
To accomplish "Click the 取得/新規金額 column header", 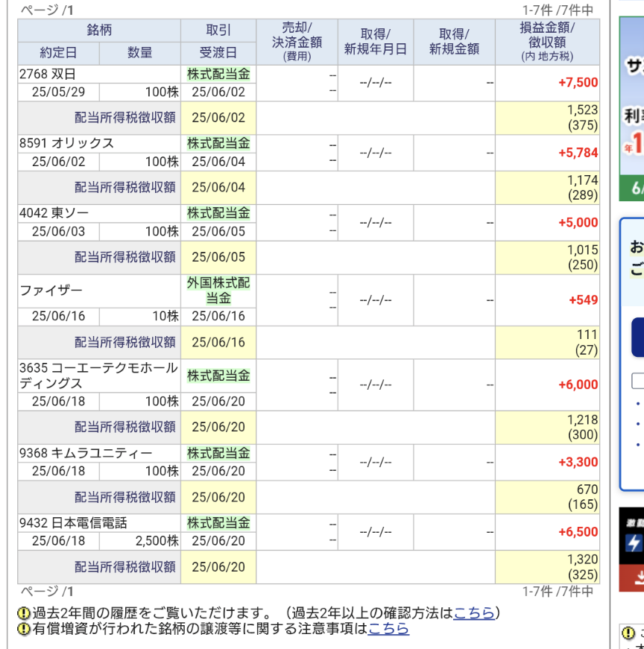I will (x=454, y=42).
